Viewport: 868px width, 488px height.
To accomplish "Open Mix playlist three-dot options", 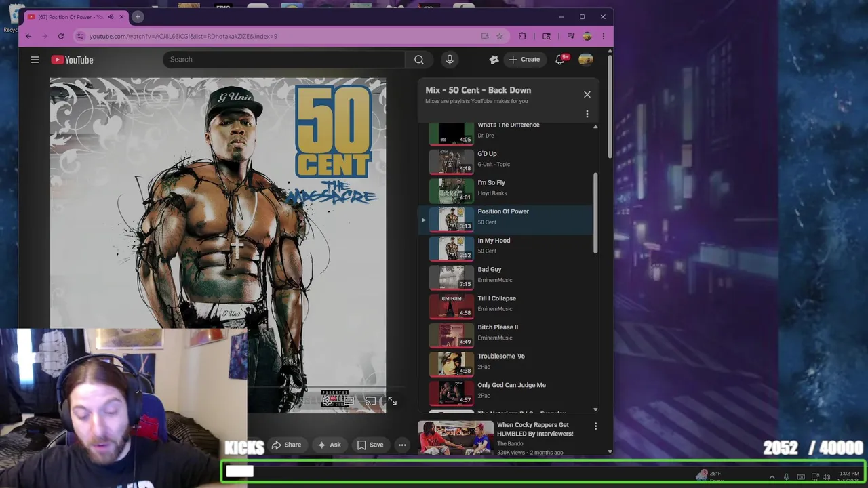I will click(x=587, y=114).
